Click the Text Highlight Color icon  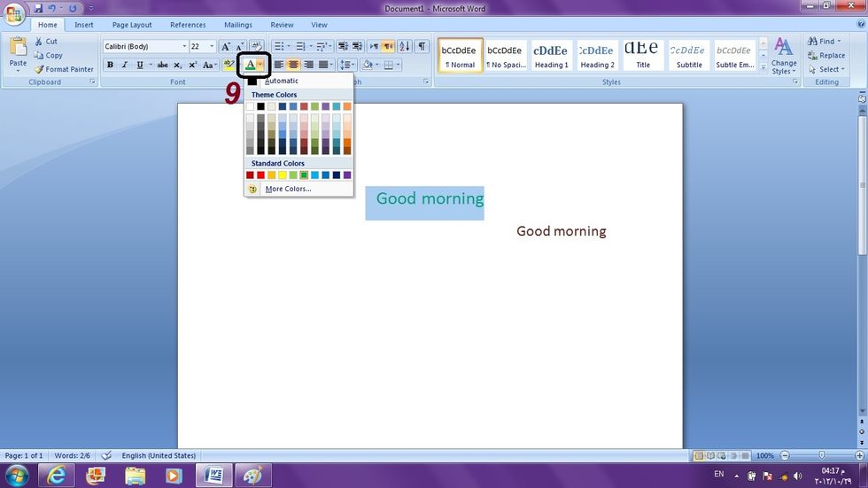pos(228,65)
